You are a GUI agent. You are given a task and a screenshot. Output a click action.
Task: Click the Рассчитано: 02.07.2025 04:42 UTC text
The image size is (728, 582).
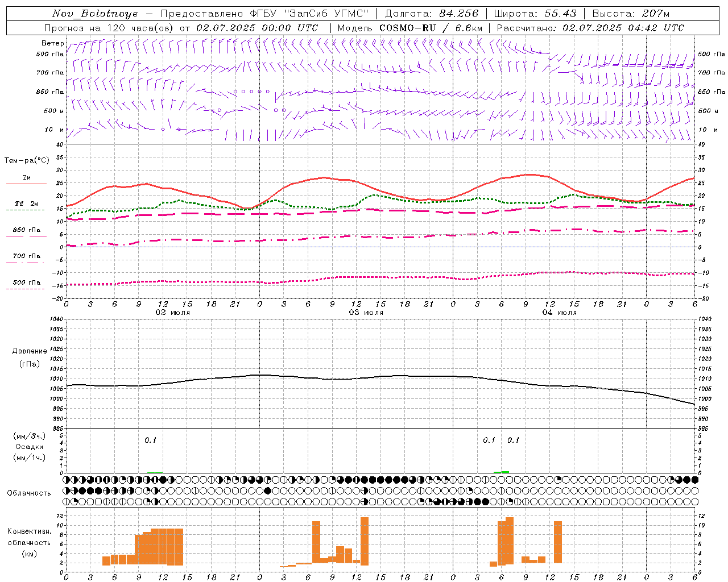click(590, 28)
